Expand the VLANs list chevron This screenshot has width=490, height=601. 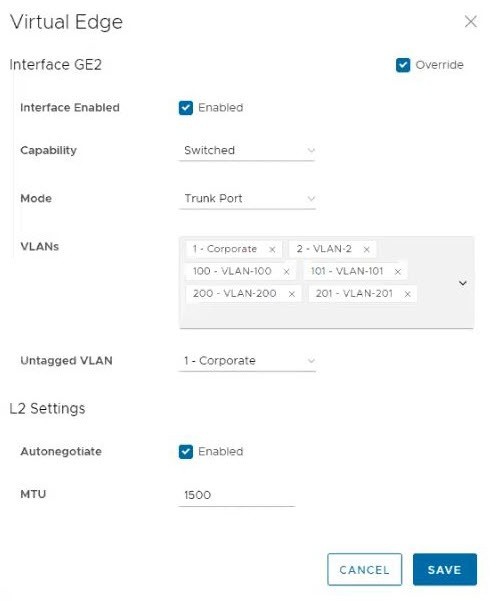click(x=463, y=283)
